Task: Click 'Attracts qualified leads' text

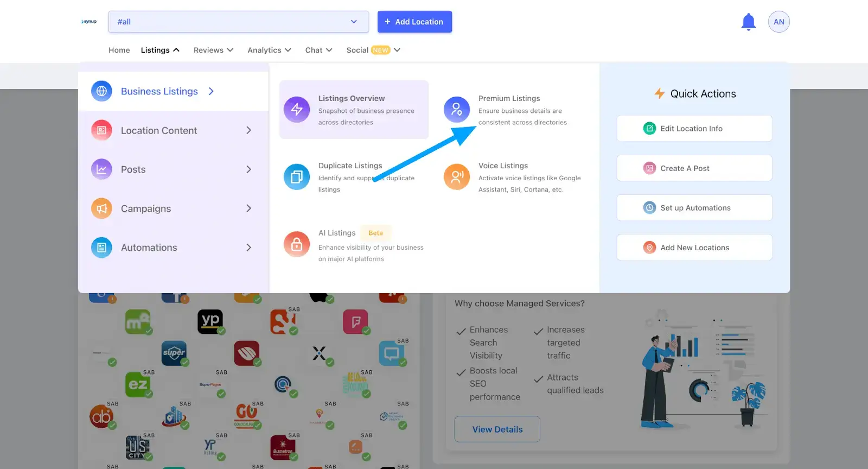Action: (575, 384)
